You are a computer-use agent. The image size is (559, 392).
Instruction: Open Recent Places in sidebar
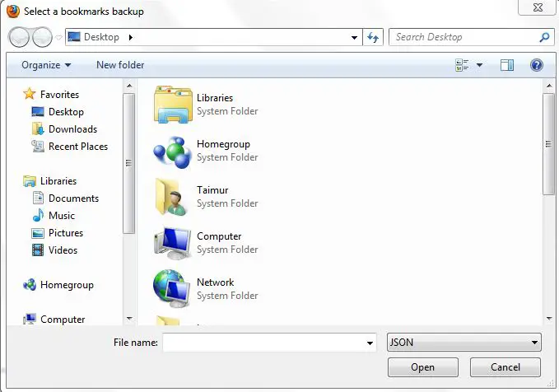pyautogui.click(x=78, y=147)
